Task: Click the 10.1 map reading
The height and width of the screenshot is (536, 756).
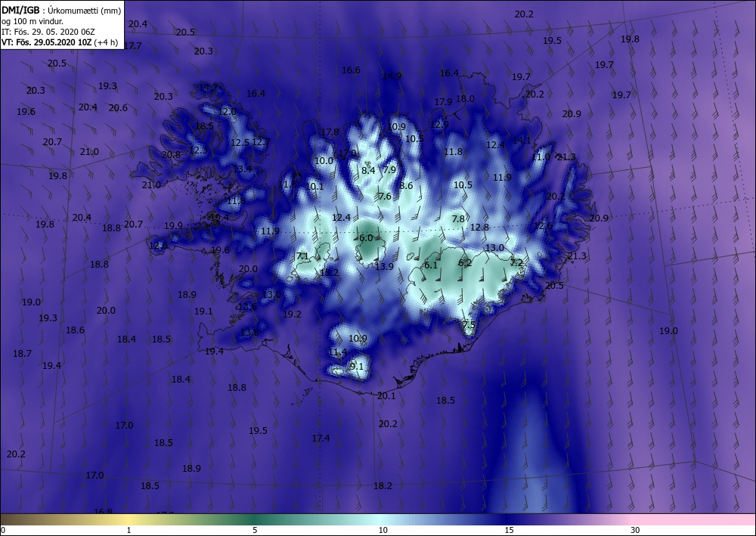Action: coord(314,186)
